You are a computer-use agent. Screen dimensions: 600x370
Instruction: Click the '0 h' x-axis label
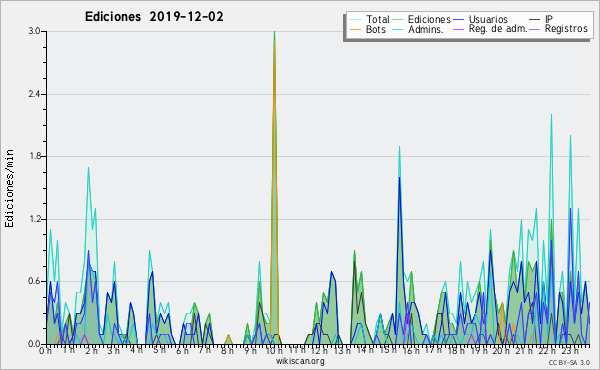tap(46, 351)
